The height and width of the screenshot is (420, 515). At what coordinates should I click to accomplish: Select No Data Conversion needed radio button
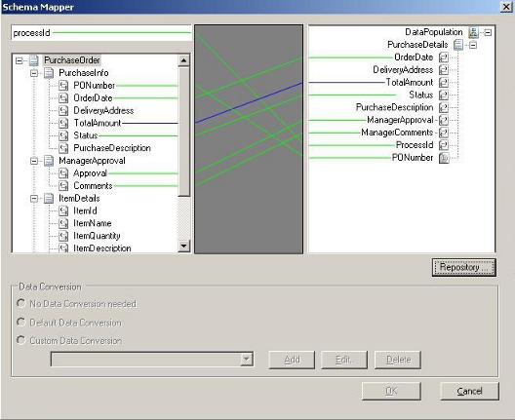21,303
